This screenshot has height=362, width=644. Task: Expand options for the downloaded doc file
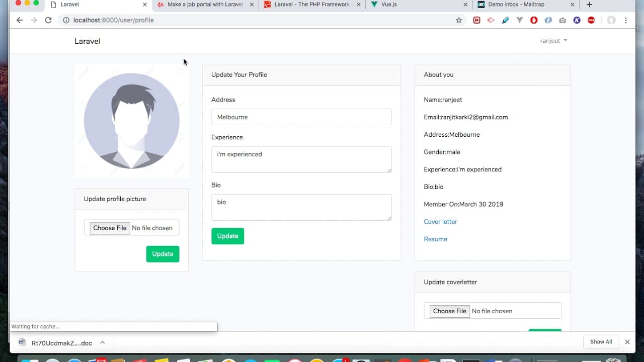coord(102,342)
